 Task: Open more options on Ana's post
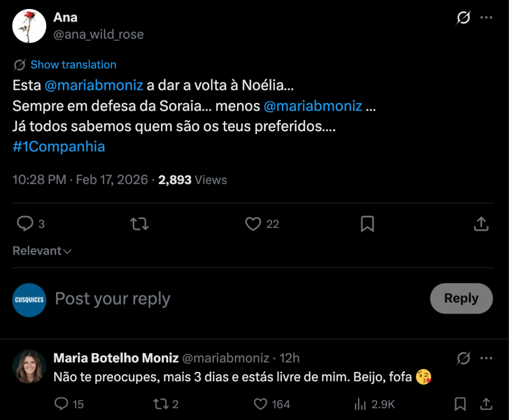click(x=486, y=18)
